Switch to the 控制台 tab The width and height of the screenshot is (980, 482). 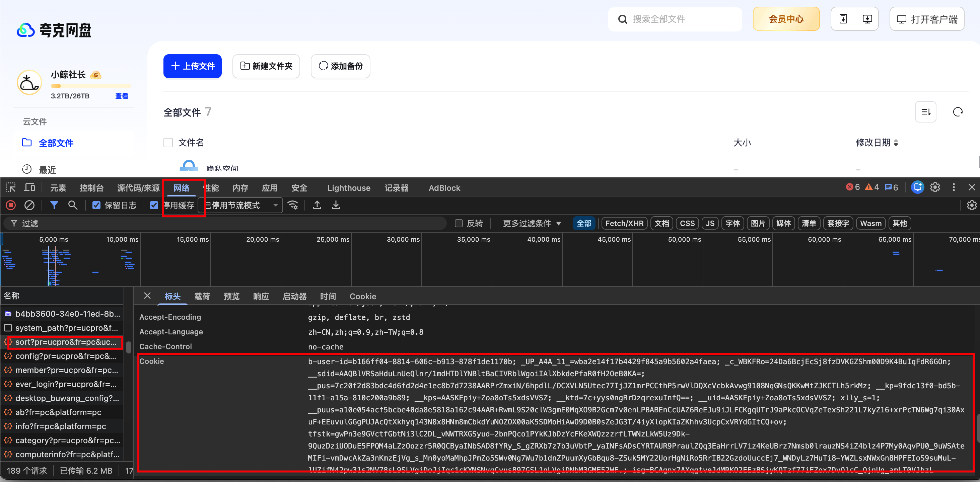coord(91,188)
